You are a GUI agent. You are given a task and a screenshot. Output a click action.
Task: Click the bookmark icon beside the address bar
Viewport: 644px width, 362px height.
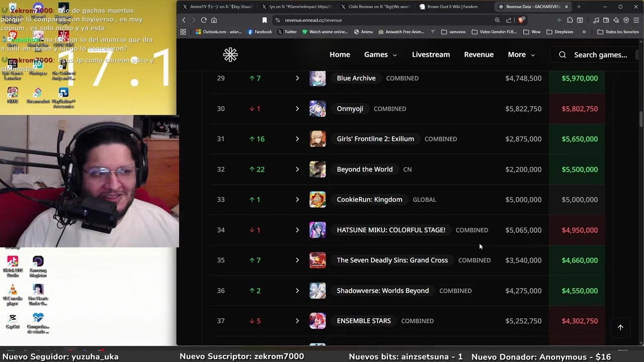(x=265, y=20)
